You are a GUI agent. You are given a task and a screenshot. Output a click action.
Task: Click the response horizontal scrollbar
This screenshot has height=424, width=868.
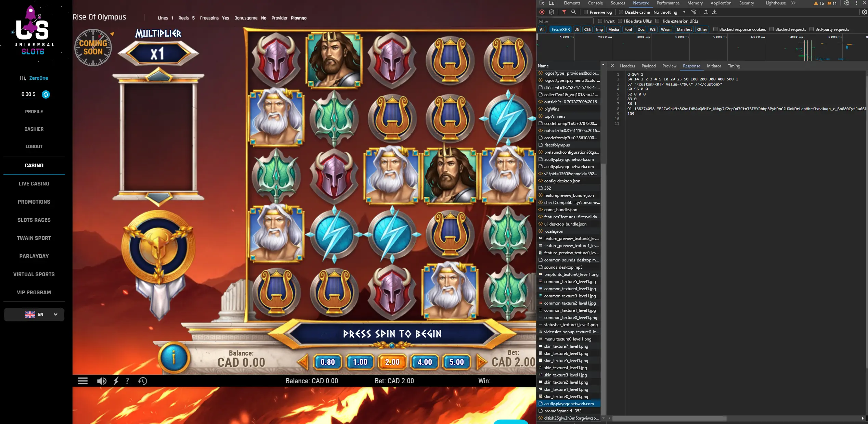[x=669, y=419]
